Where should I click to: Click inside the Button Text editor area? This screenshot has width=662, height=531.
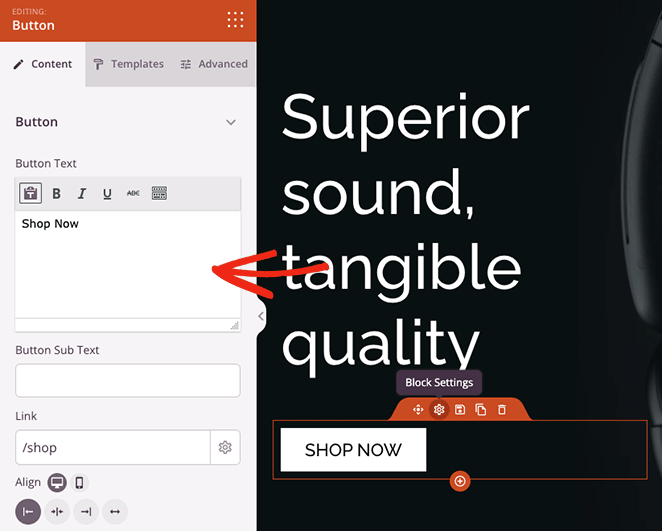click(x=128, y=264)
